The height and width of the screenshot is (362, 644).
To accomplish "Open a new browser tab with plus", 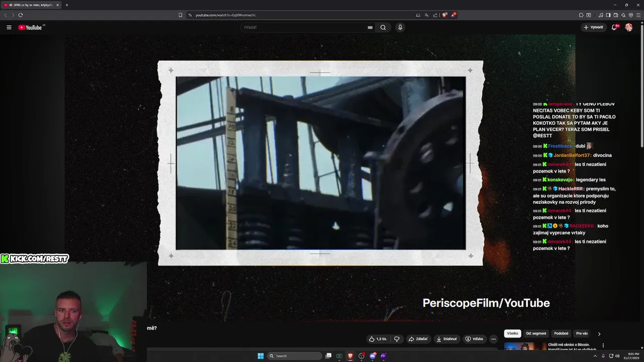I will pyautogui.click(x=67, y=5).
